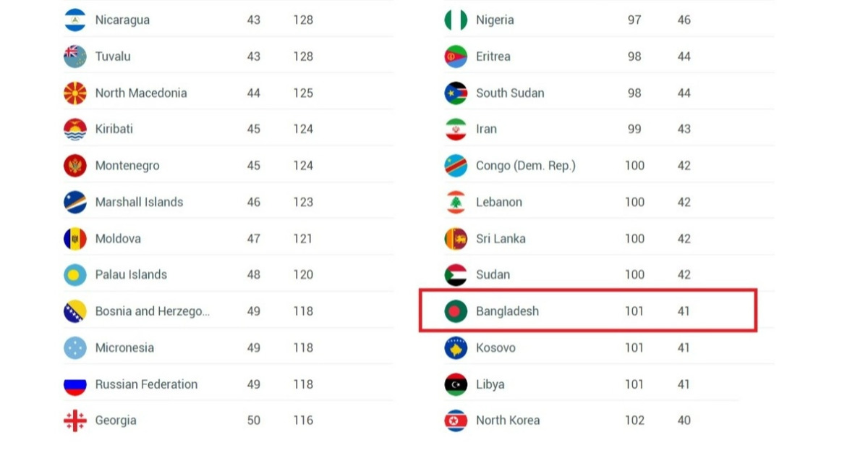Click the Lebanon flag icon
The width and height of the screenshot is (868, 456).
point(456,202)
